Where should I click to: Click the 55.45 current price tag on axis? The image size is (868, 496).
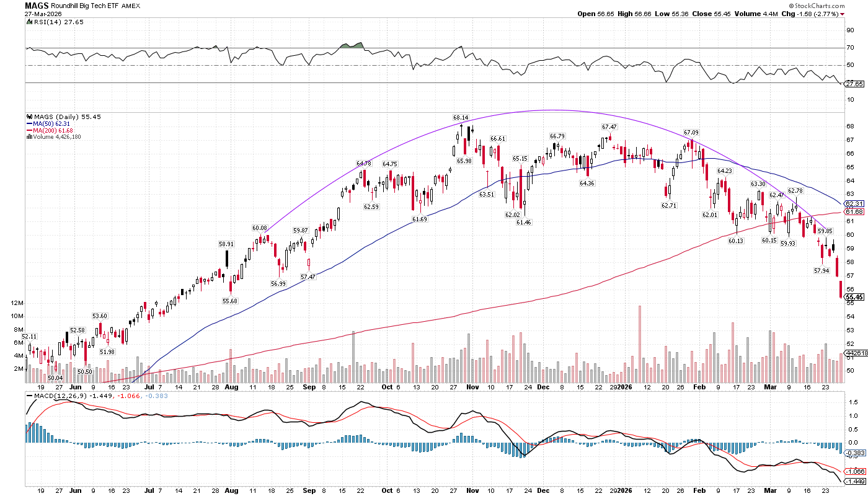click(854, 298)
